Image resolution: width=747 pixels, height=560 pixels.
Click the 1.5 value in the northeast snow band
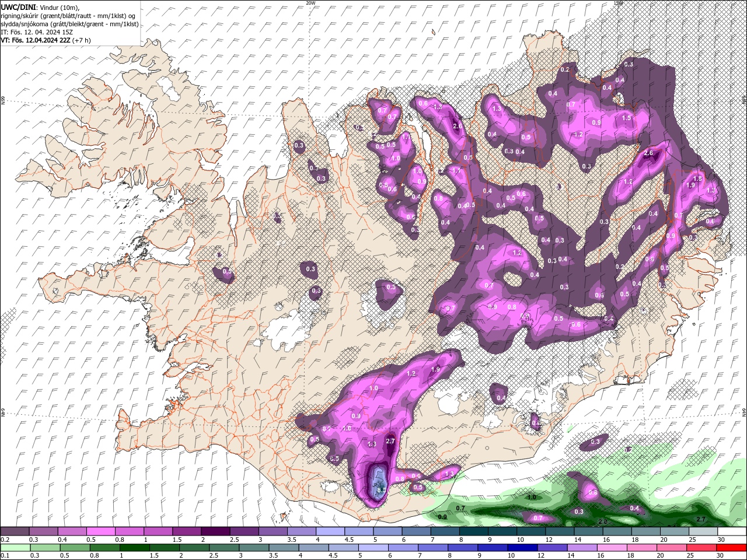point(626,118)
